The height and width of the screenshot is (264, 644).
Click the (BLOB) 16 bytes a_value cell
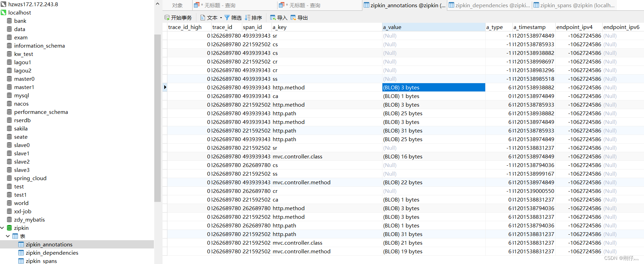click(433, 156)
